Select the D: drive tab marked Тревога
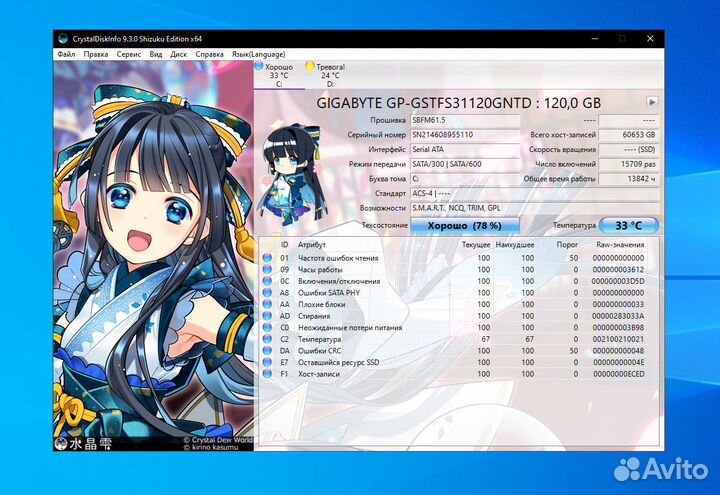This screenshot has height=495, width=720. 330,75
